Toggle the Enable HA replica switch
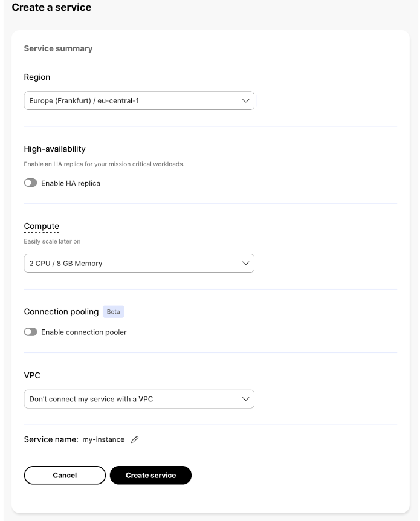Image resolution: width=420 pixels, height=521 pixels. tap(30, 183)
